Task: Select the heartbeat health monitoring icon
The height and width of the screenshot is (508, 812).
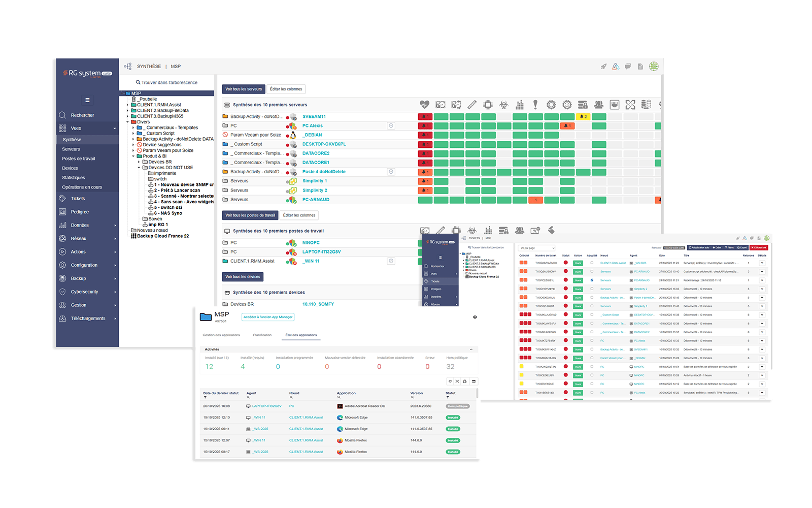Action: pos(425,104)
